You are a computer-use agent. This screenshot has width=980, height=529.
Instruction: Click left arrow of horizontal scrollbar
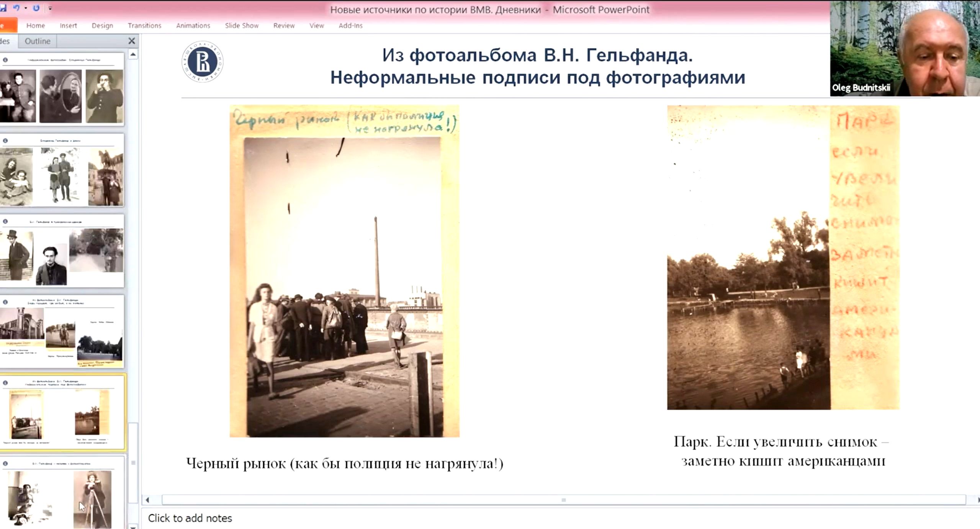point(147,500)
